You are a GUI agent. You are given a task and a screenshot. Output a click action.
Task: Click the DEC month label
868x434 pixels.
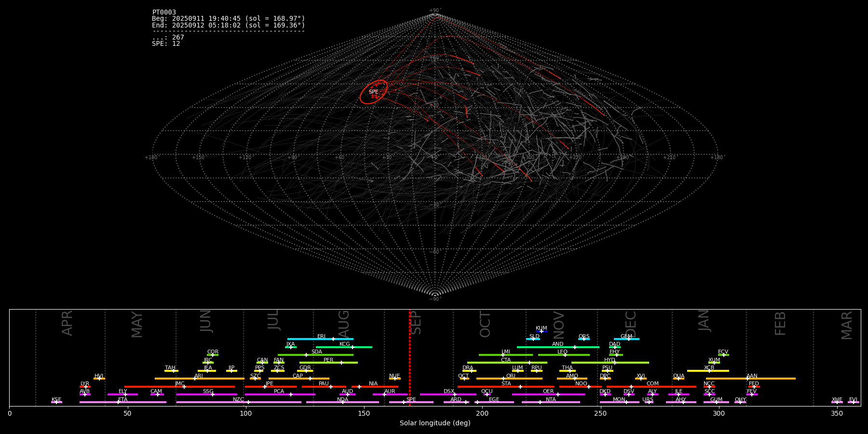[631, 324]
